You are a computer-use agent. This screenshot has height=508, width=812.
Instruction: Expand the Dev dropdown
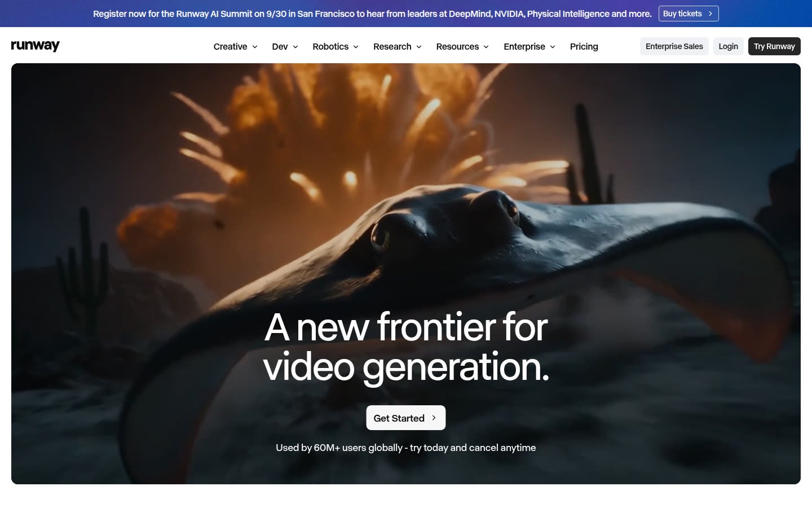tap(285, 46)
